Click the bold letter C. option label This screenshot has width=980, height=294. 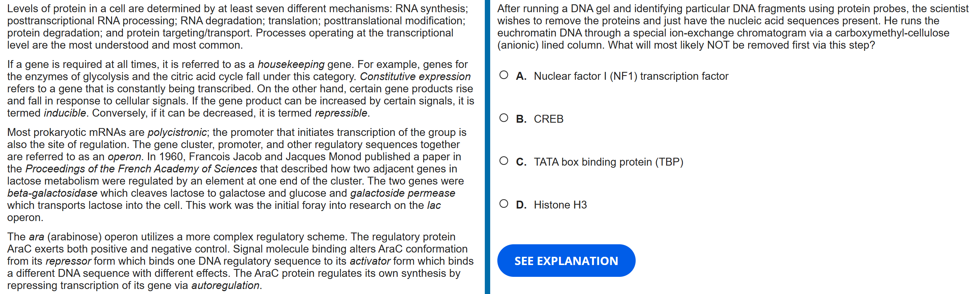(521, 162)
